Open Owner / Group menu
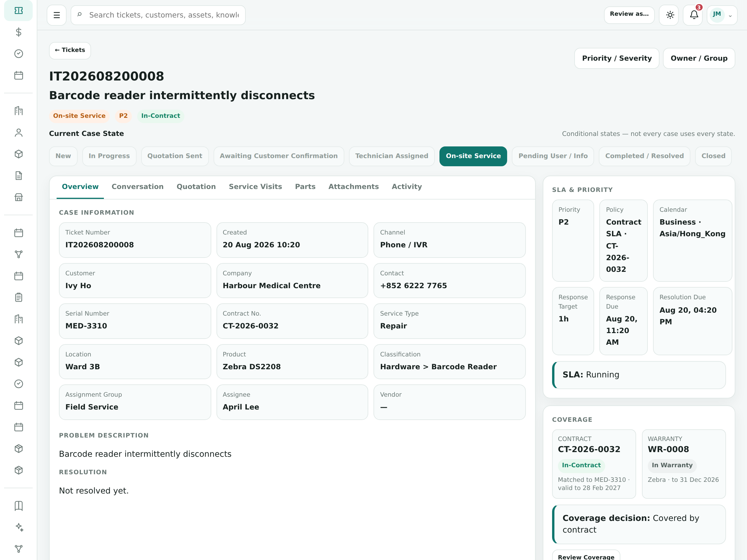 click(699, 58)
